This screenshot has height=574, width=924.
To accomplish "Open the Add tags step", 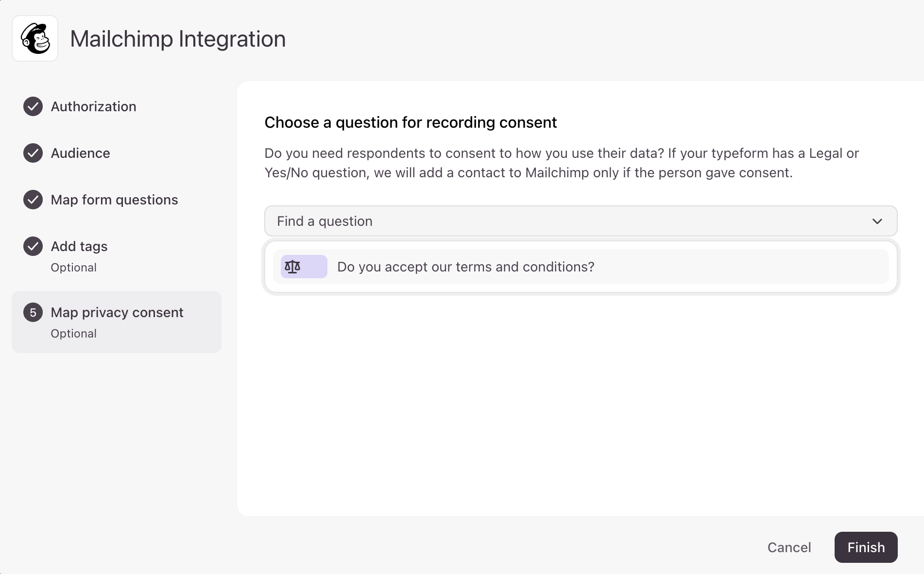I will [x=79, y=246].
